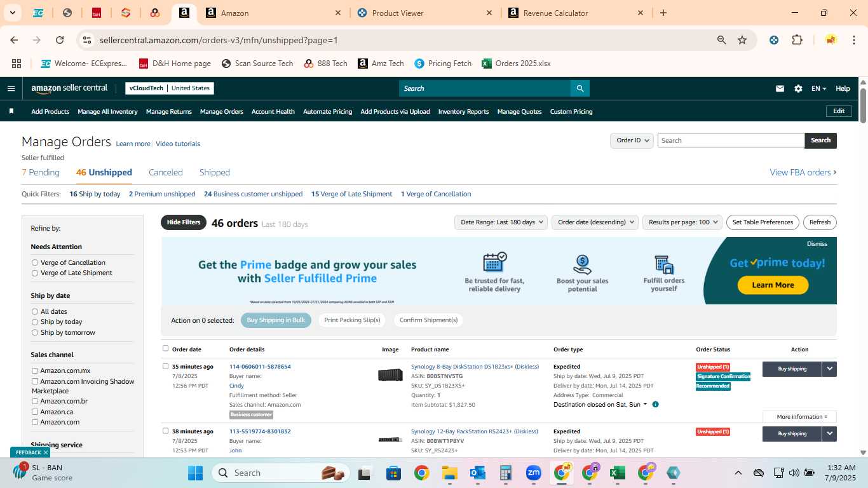The image size is (868, 488).
Task: Go back with the browser back arrow
Action: (14, 40)
